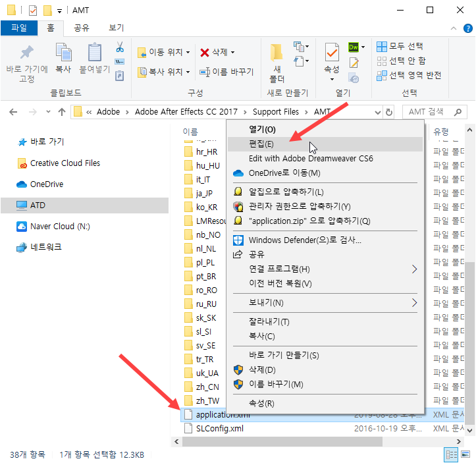Choose 알집으로 압축하기(L)
The width and height of the screenshot is (476, 463).
[x=325, y=192]
